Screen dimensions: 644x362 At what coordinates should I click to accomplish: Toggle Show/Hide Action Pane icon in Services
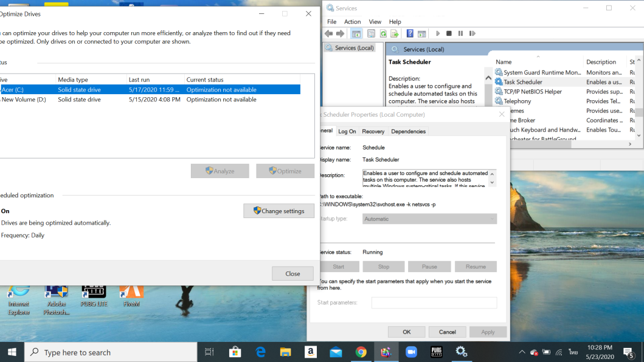tap(422, 33)
